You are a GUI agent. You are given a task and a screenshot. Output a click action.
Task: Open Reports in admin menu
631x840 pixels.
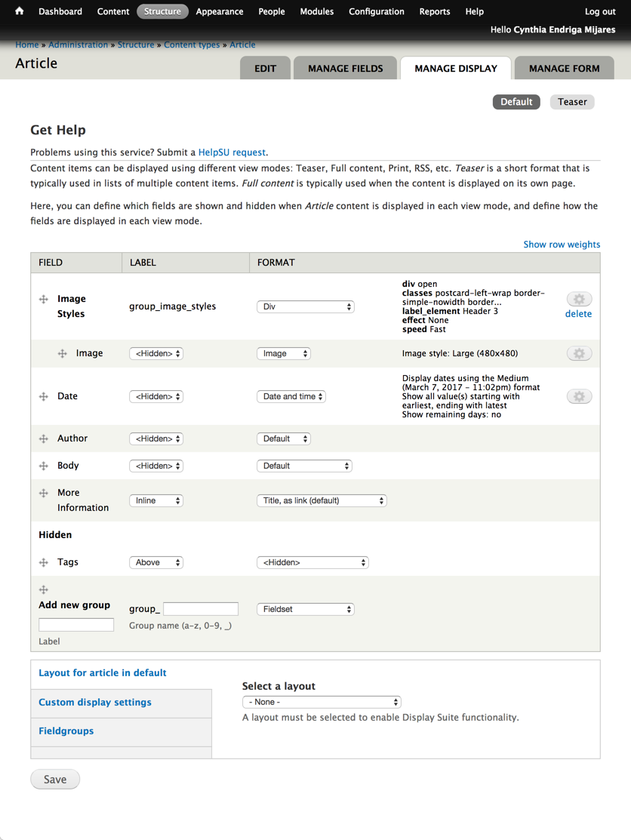435,11
